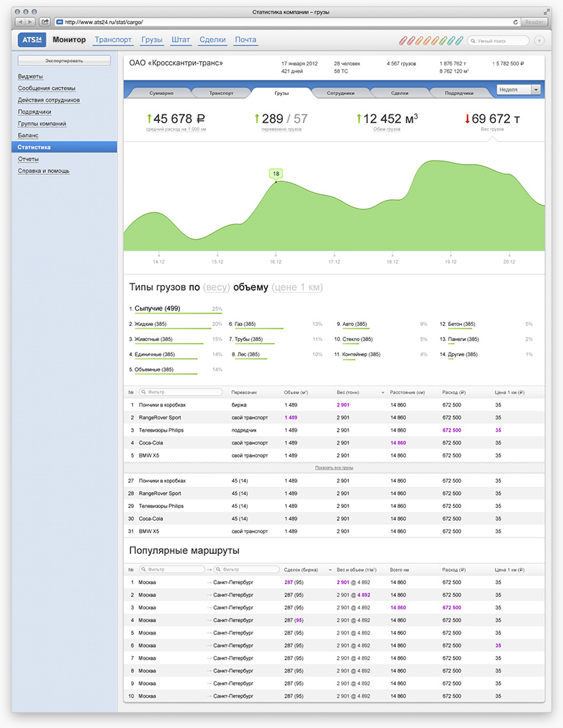Click the routes origin Фильтр field
This screenshot has width=563, height=728.
tap(172, 569)
